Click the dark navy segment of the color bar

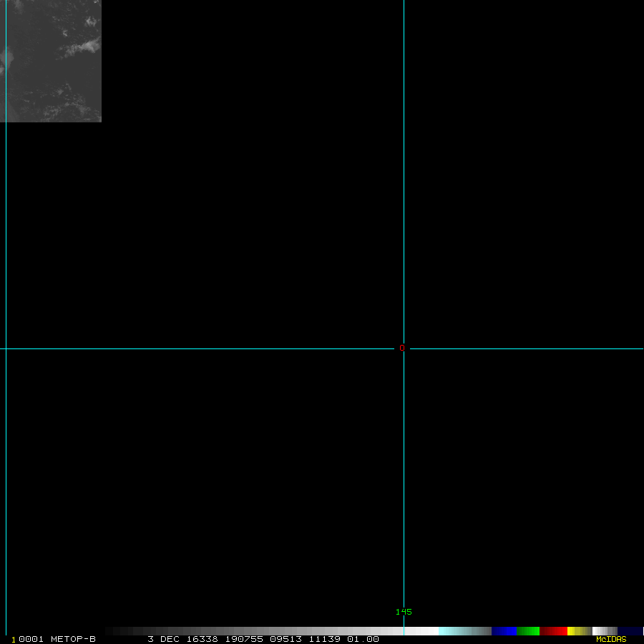(x=630, y=631)
